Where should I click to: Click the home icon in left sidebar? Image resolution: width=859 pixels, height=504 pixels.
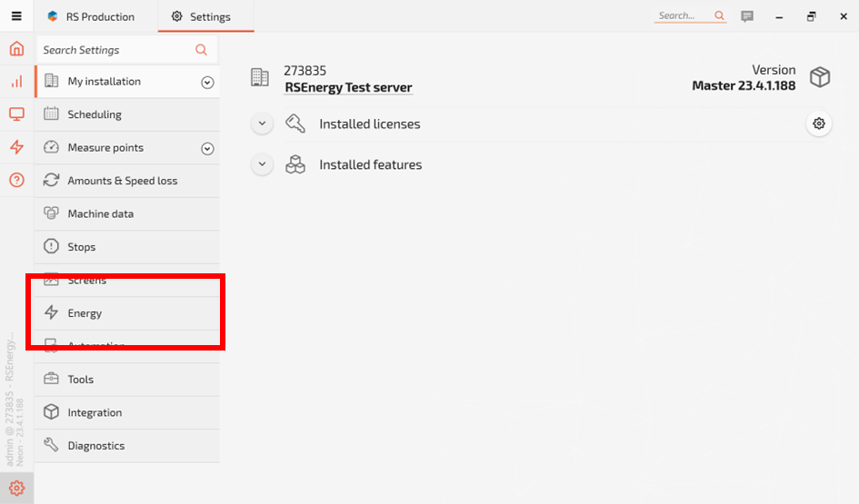click(16, 49)
